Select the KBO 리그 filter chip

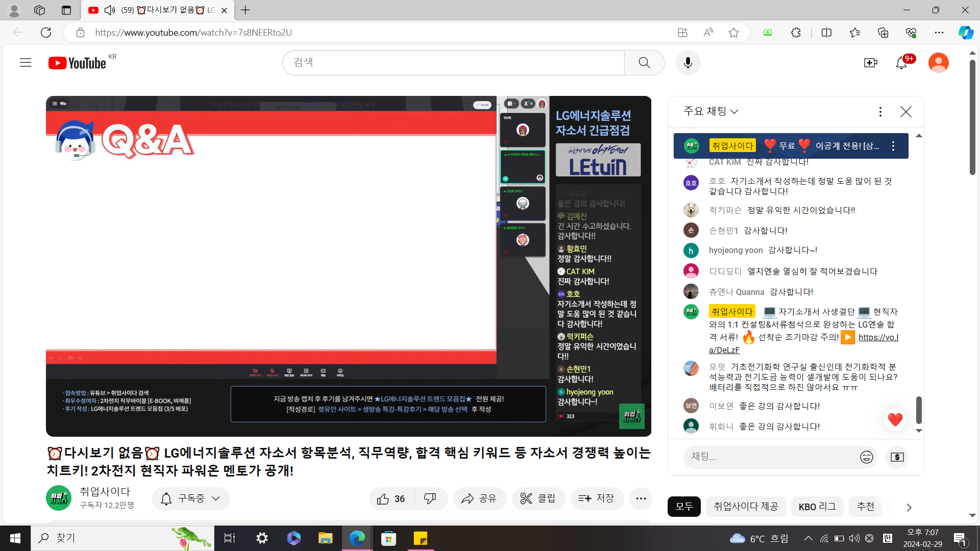tap(817, 507)
